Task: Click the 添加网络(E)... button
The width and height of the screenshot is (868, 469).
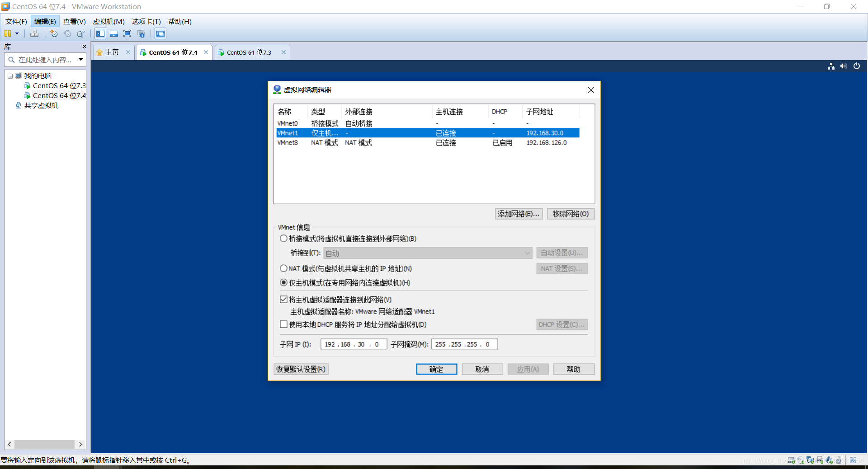Action: tap(519, 214)
